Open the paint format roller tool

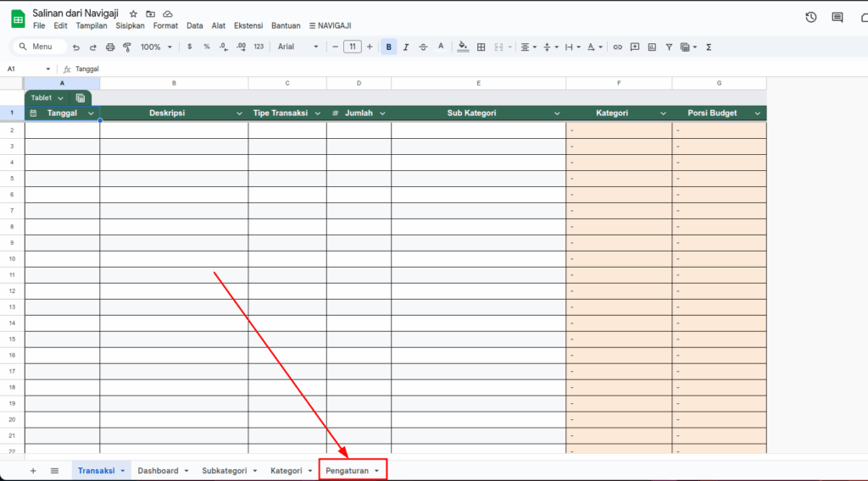126,47
